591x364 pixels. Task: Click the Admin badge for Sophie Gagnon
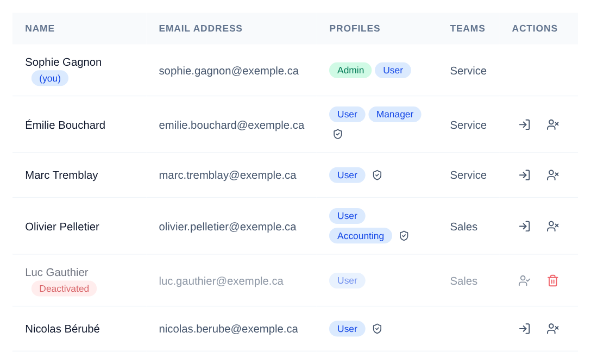click(350, 71)
